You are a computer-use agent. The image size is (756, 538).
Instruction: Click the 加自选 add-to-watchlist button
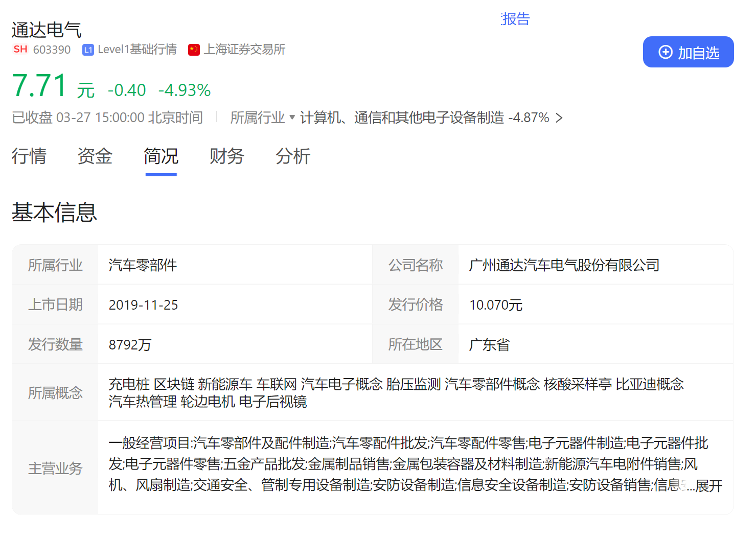click(688, 52)
